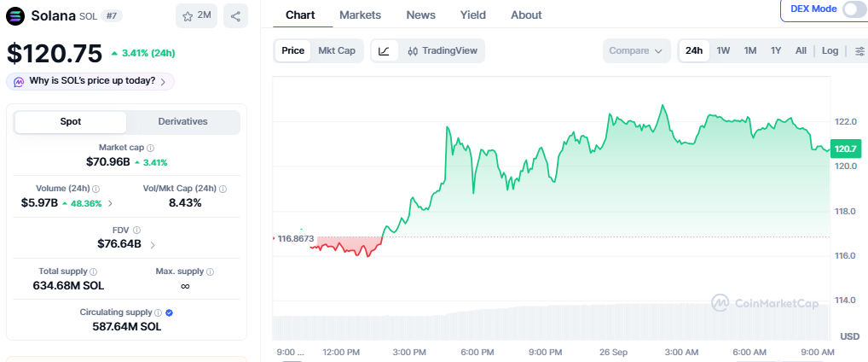Open the Compare dropdown

coord(636,51)
